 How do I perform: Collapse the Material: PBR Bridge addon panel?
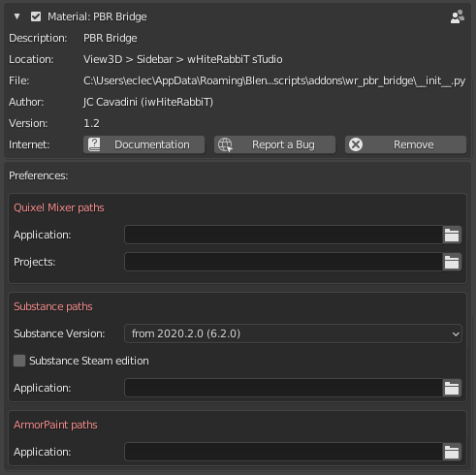pos(17,16)
